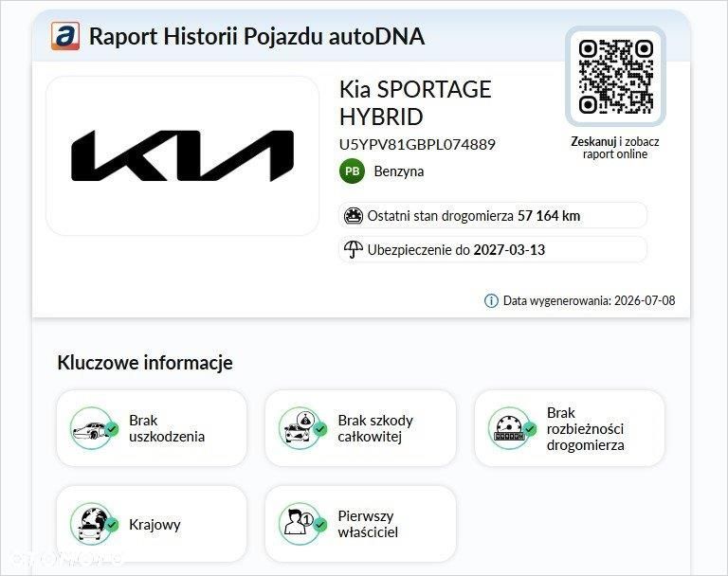
Task: Click the 'Ubezpieczenie do 2027-03-13' field
Action: [x=493, y=250]
